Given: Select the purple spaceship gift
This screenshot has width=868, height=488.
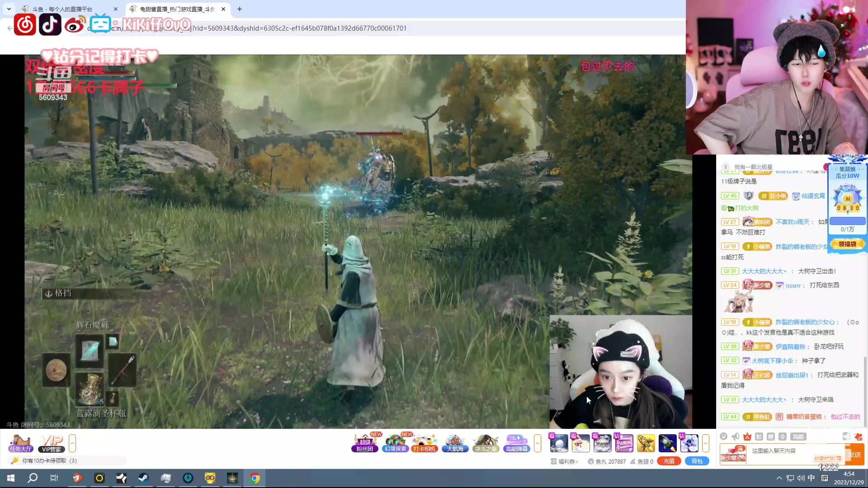Looking at the screenshot, I should coord(689,443).
